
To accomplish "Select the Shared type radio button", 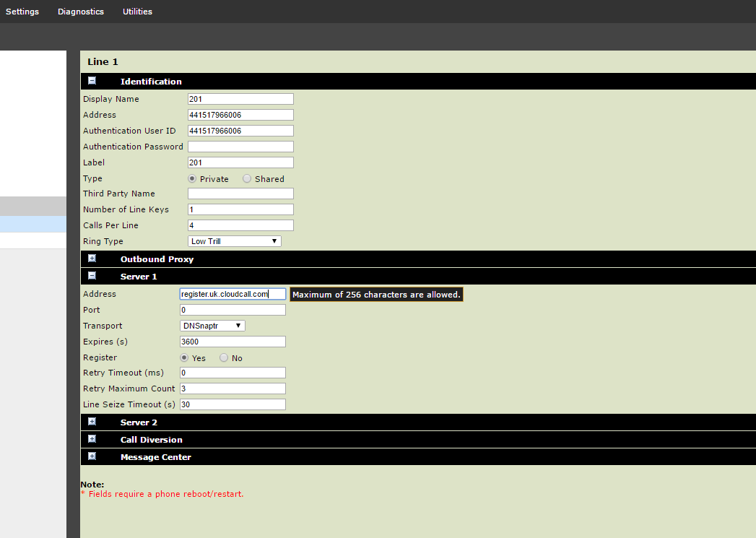I will click(247, 179).
